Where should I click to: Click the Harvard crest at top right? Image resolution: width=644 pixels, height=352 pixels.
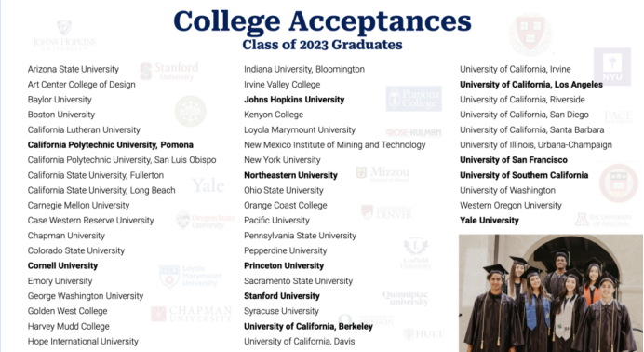point(530,34)
